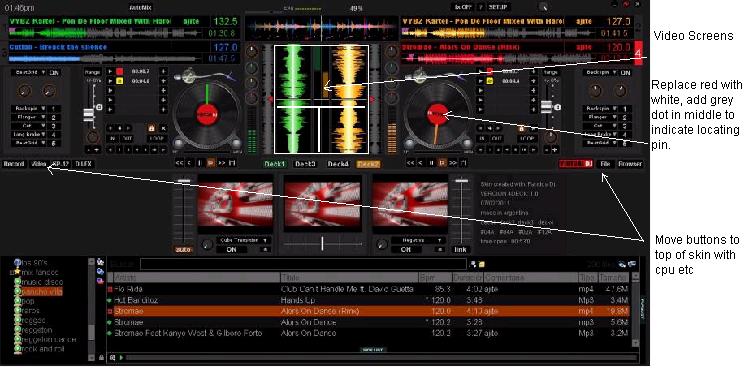
Task: Open the Flanger effect dropdown on left deck
Action: pos(30,117)
